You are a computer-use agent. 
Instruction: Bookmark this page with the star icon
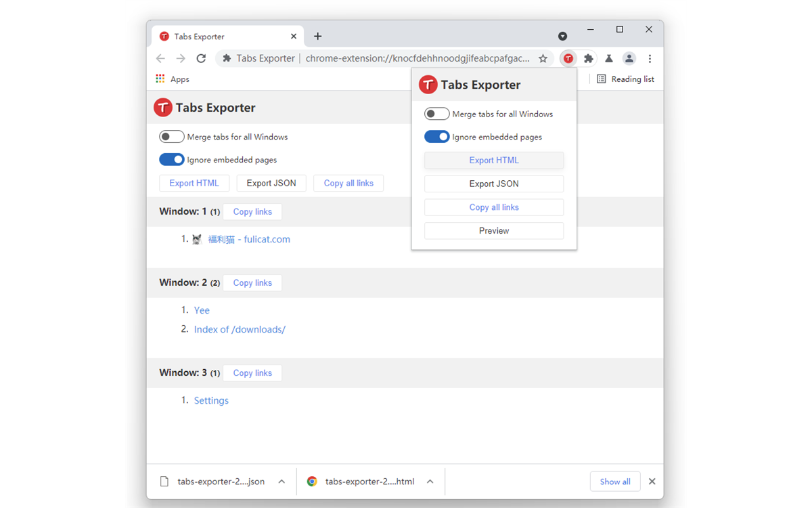[543, 59]
